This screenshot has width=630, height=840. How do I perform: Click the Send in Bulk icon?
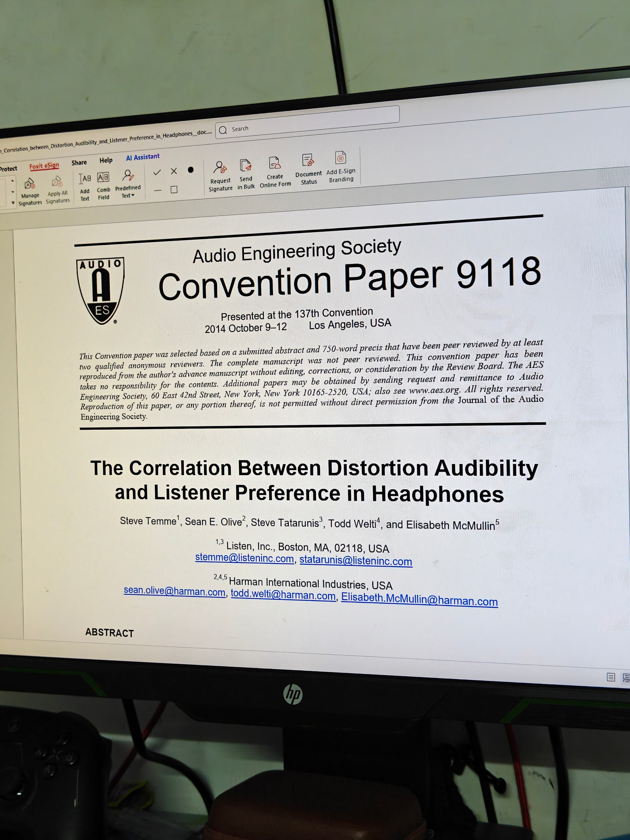(x=246, y=166)
